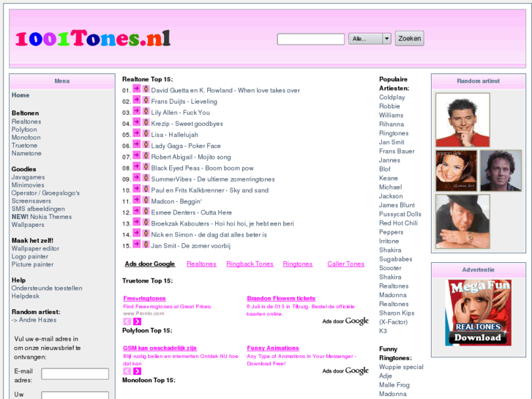Click the artist photo with black hat
532x399 pixels.
pyautogui.click(x=462, y=221)
